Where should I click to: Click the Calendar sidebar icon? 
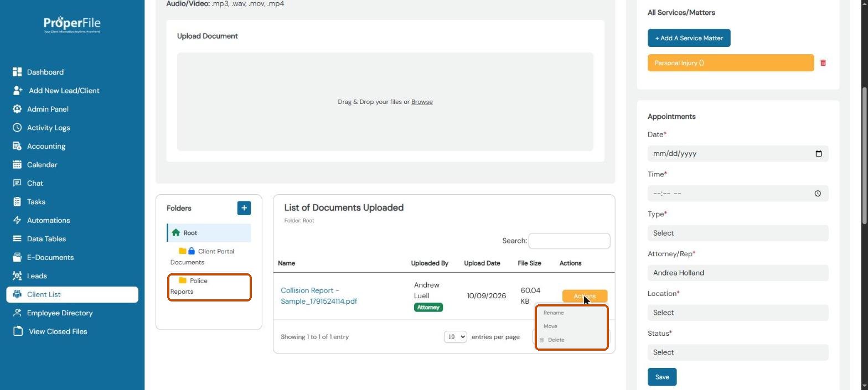click(x=17, y=165)
